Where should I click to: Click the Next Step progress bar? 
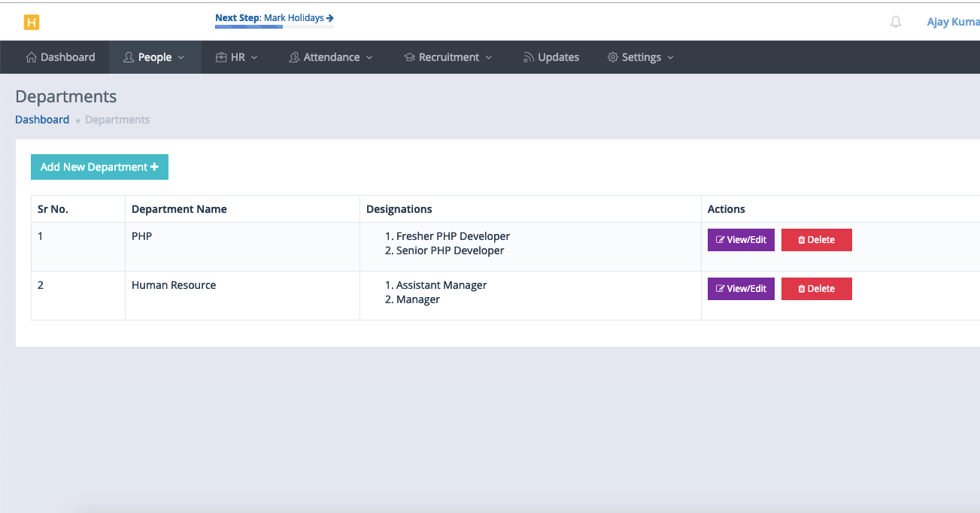click(274, 27)
